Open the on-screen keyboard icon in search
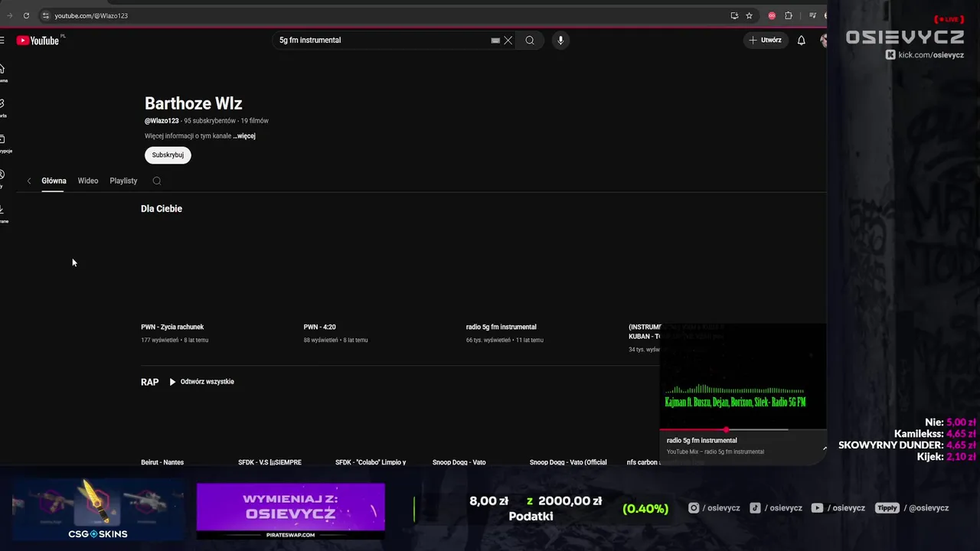980x551 pixels. pos(495,41)
